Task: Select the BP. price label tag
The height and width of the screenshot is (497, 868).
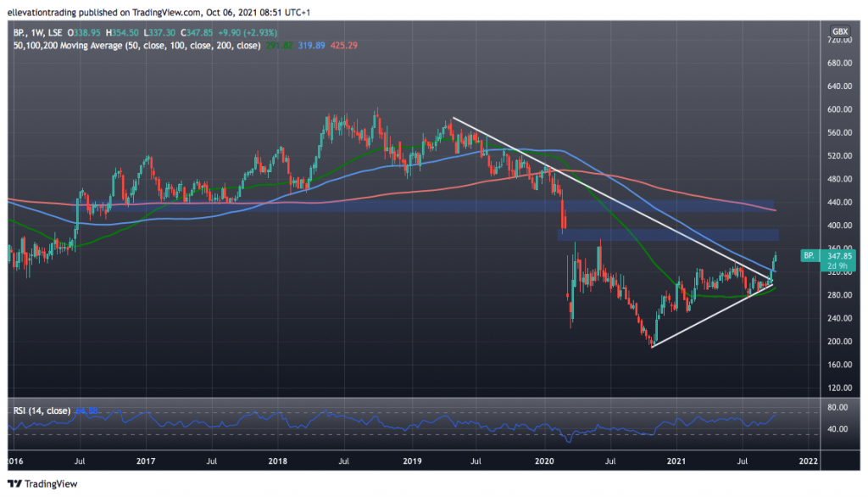Action: 809,255
